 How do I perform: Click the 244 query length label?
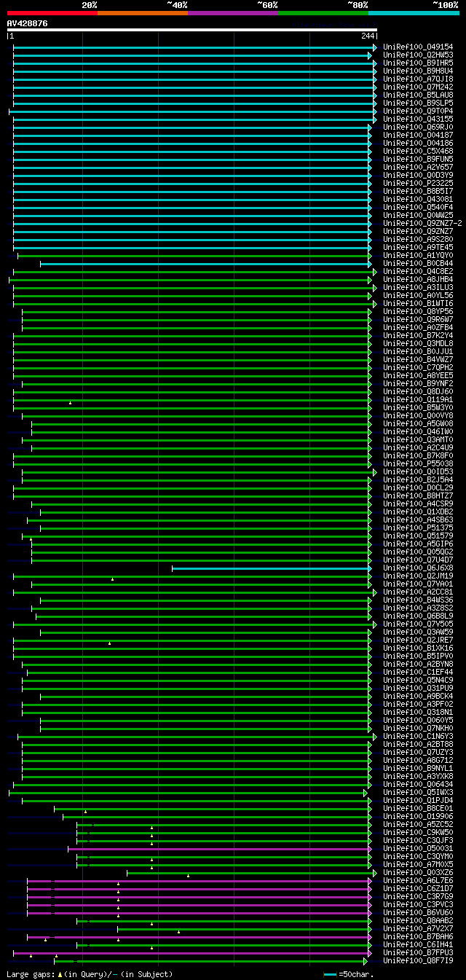(x=368, y=36)
